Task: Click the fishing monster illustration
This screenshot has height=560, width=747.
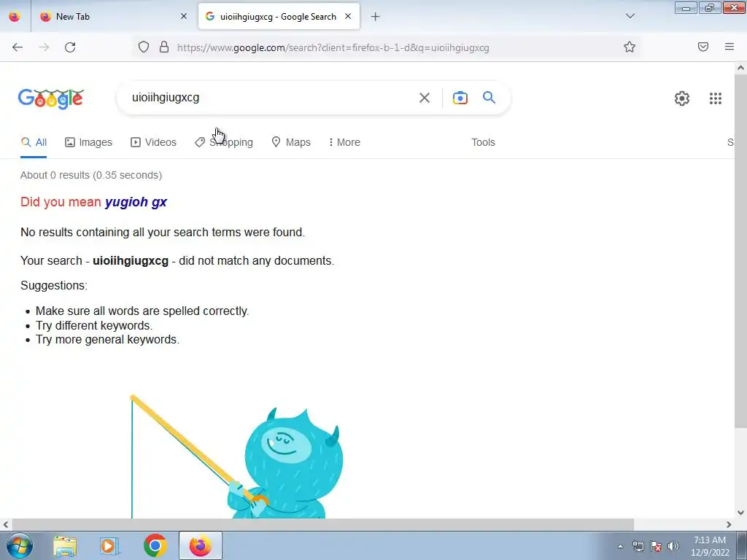Action: [x=237, y=456]
